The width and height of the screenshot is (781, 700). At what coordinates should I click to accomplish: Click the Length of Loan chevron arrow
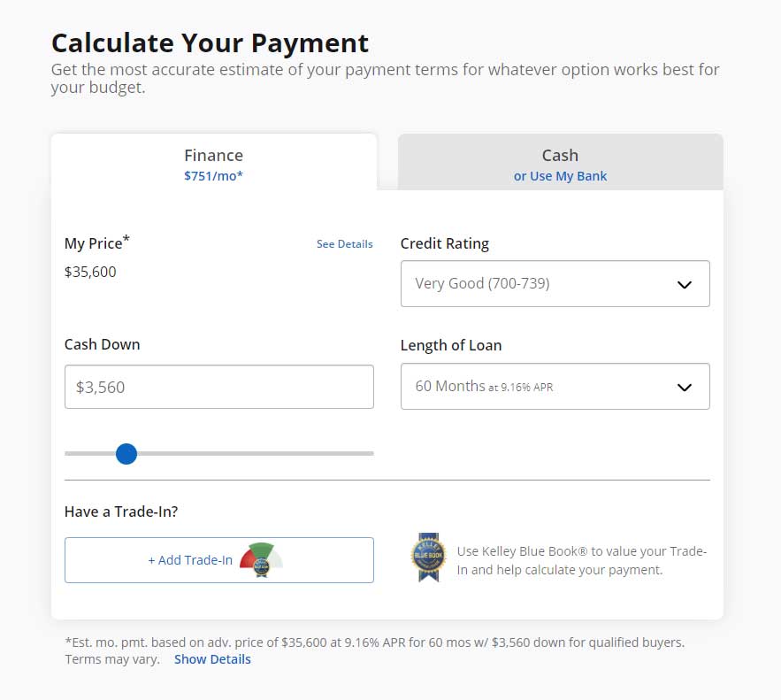[x=684, y=387]
